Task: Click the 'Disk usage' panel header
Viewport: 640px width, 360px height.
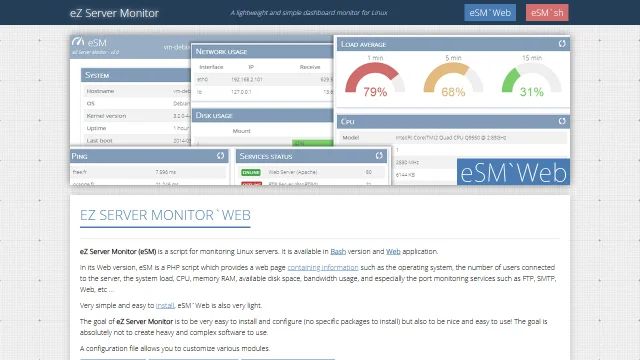Action: (x=262, y=115)
